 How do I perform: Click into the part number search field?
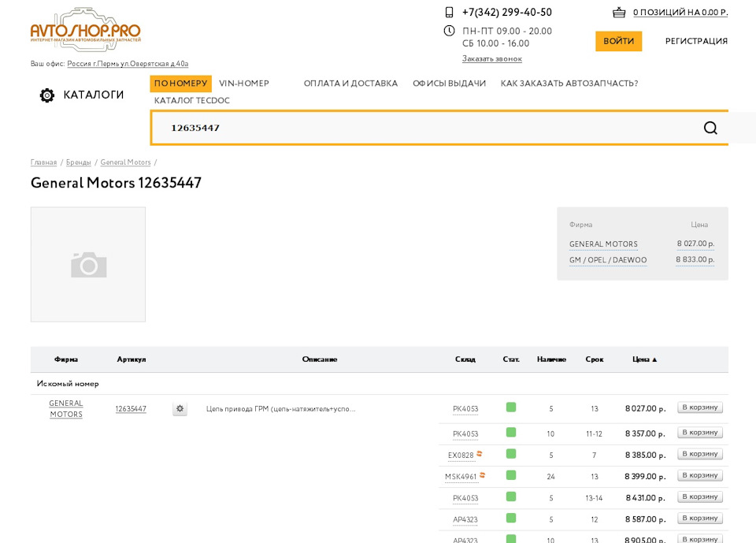click(x=425, y=128)
